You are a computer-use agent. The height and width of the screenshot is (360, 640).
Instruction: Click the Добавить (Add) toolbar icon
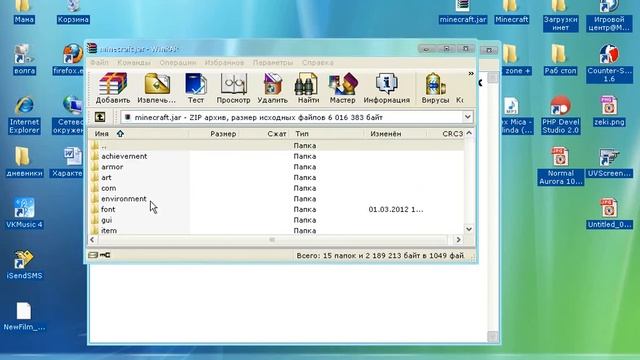point(113,88)
